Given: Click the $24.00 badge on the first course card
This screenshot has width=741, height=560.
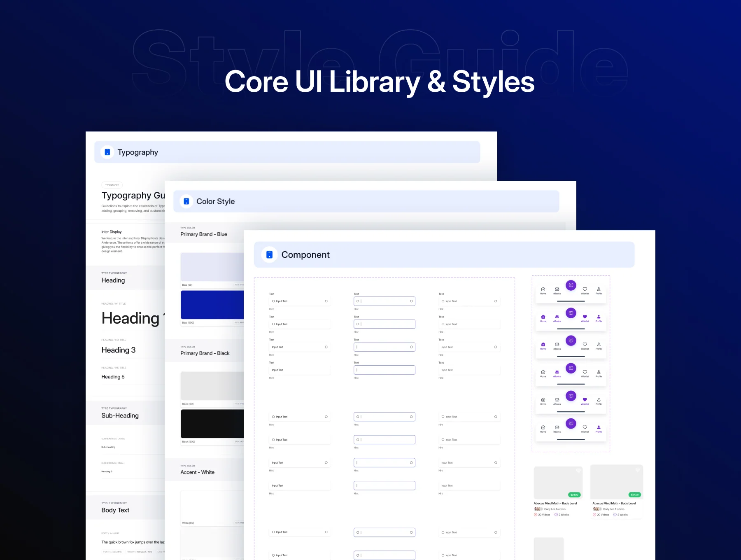Looking at the screenshot, I should coord(574,495).
